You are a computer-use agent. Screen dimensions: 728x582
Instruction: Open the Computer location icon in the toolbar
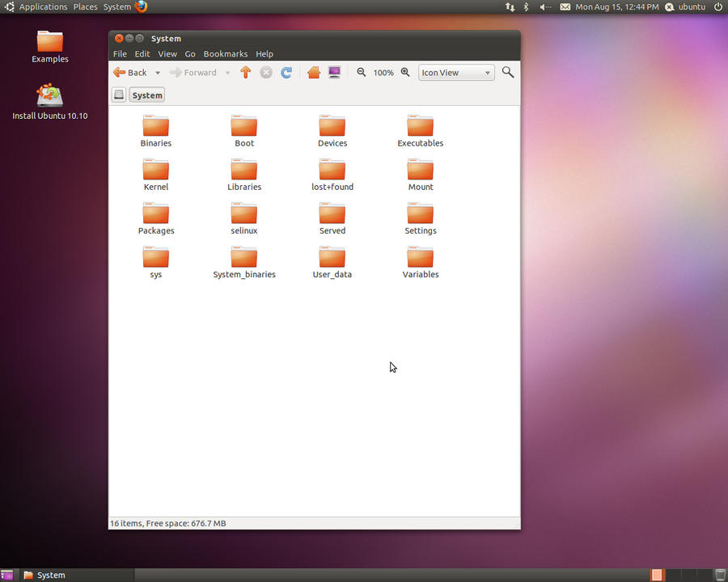(x=334, y=73)
